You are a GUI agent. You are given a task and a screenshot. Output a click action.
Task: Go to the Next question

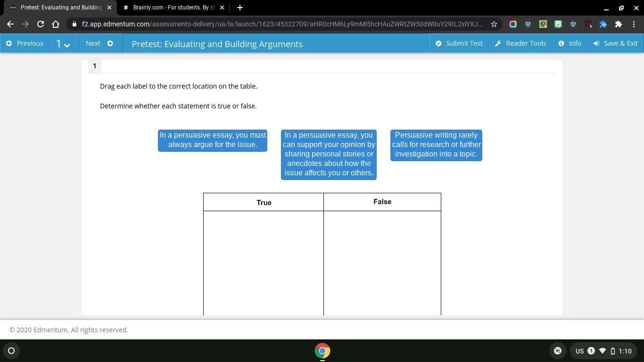click(99, 43)
